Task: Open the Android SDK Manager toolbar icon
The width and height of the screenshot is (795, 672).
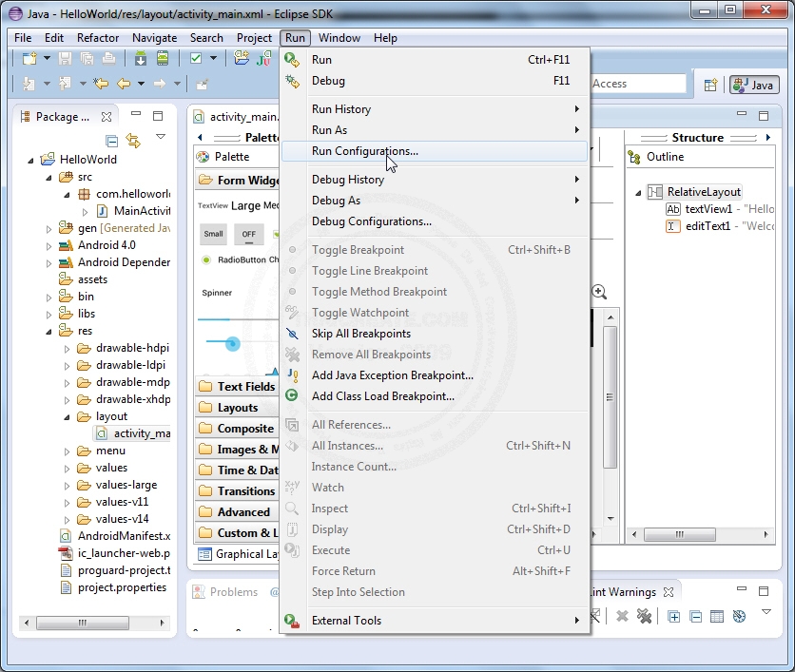Action: pyautogui.click(x=141, y=59)
